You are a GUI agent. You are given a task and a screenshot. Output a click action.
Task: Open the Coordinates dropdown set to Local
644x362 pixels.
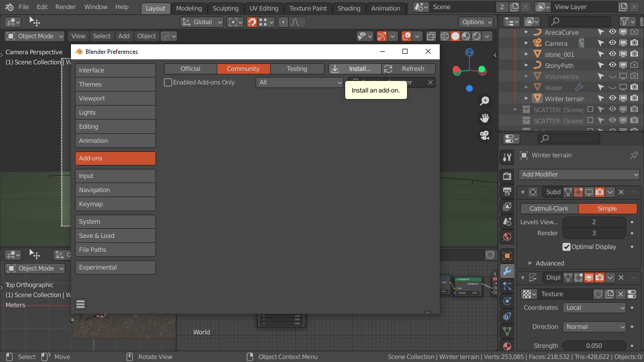594,307
